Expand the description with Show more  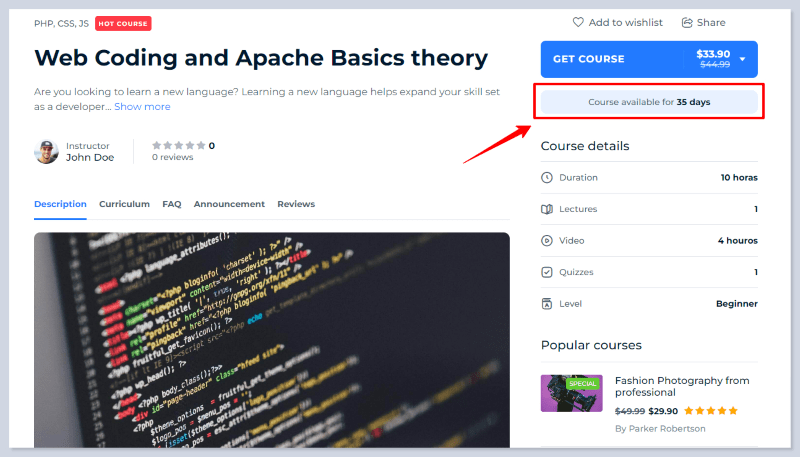click(x=142, y=107)
